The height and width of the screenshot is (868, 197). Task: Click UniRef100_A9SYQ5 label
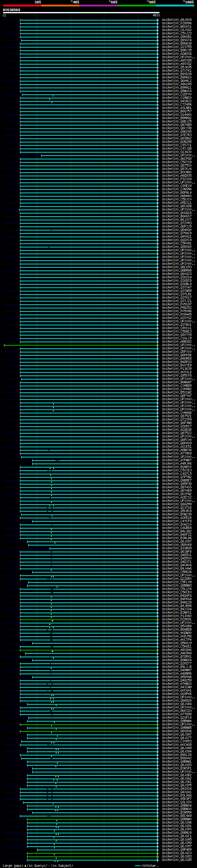coord(177,60)
